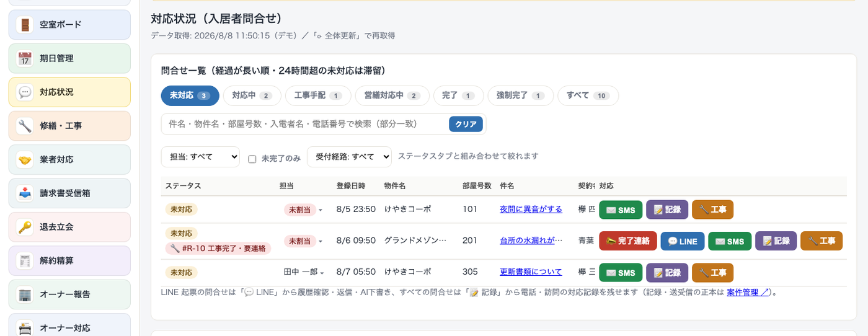Open 未割当 assignee dropdown for room 201
The width and height of the screenshot is (868, 336).
[303, 241]
